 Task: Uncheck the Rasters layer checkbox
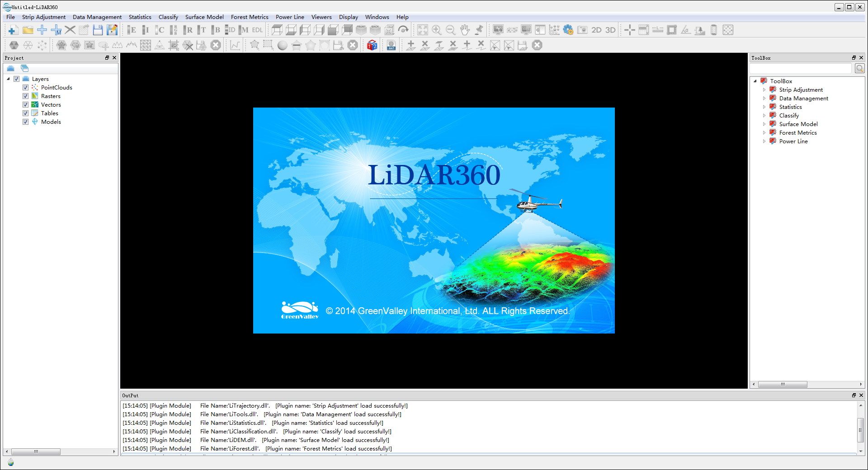coord(26,96)
